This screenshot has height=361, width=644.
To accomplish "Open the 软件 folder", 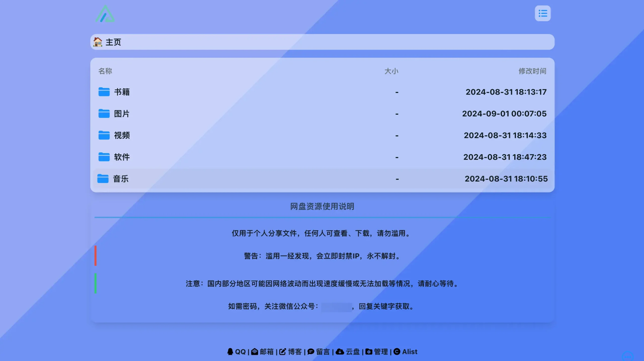I will pyautogui.click(x=121, y=157).
